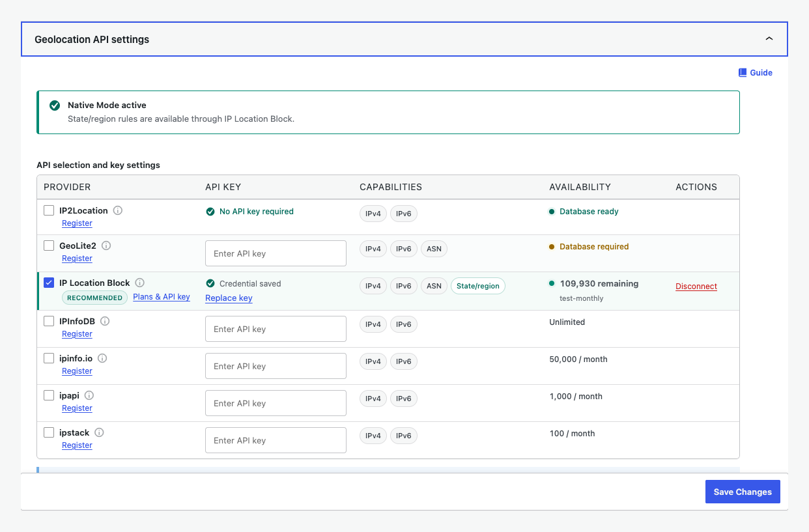Click the 100 / month text
Screen dimensions: 809x532
click(572, 434)
